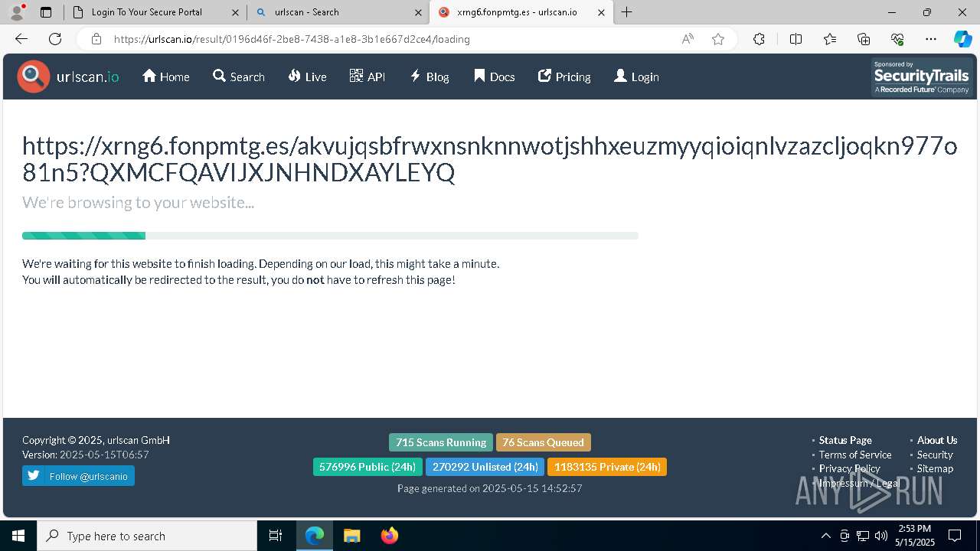Open the browser profile icon
The image size is (980, 551).
[17, 12]
